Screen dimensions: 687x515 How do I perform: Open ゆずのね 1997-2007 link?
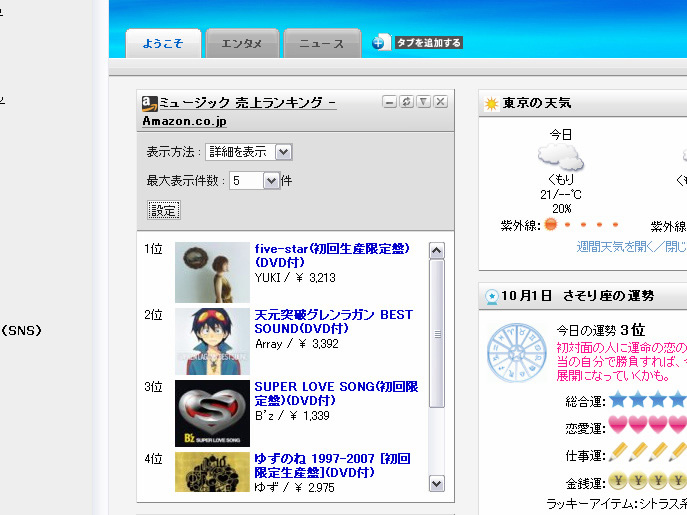333,465
